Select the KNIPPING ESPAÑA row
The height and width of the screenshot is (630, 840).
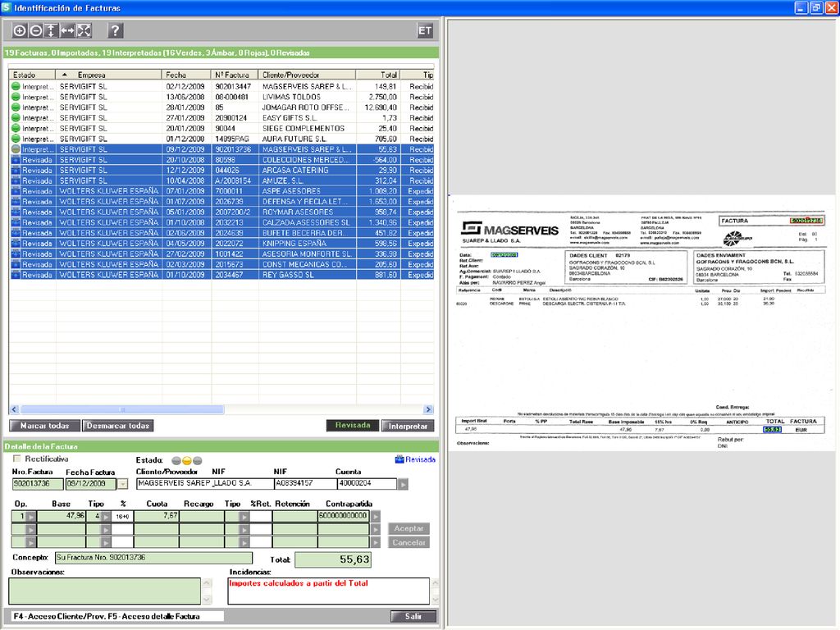[x=221, y=243]
